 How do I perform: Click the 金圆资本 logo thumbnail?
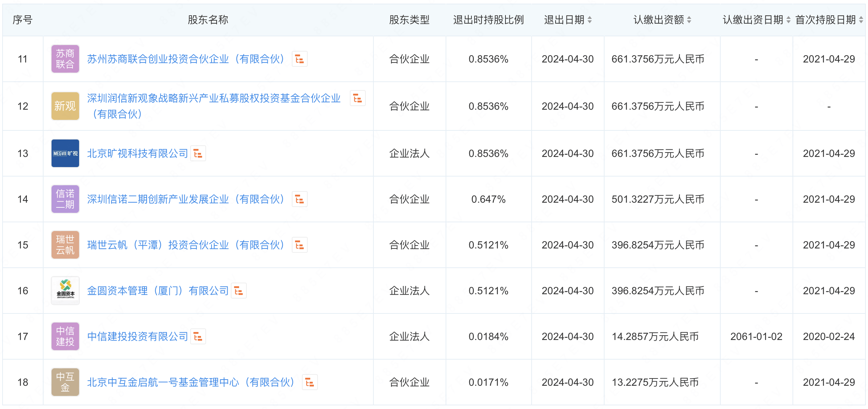pos(65,291)
